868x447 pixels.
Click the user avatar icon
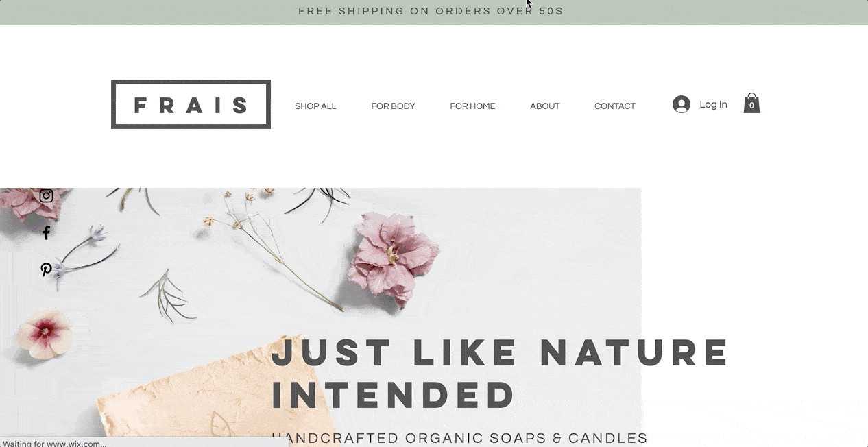pos(681,104)
